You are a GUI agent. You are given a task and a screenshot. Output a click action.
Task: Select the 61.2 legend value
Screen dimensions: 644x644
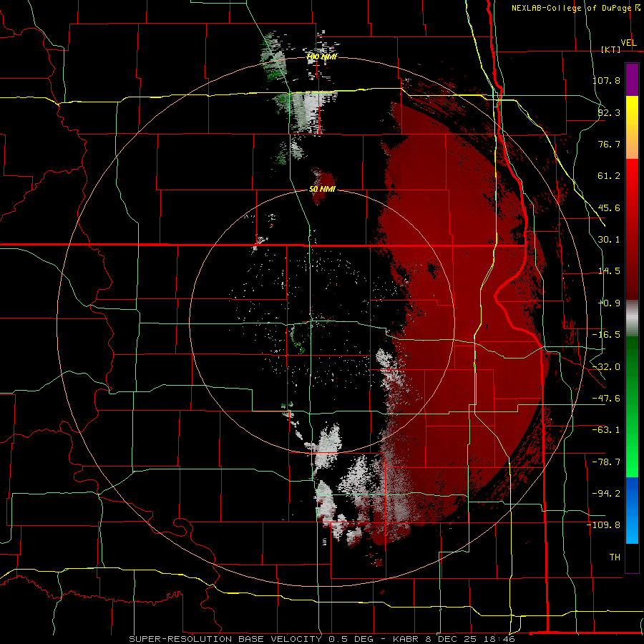click(x=609, y=176)
